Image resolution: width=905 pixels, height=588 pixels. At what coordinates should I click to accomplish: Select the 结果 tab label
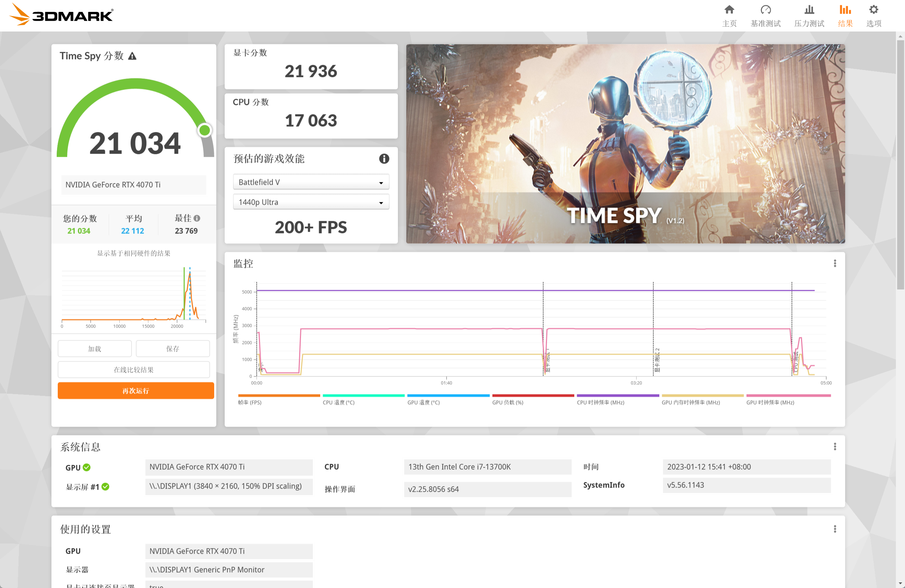point(845,23)
